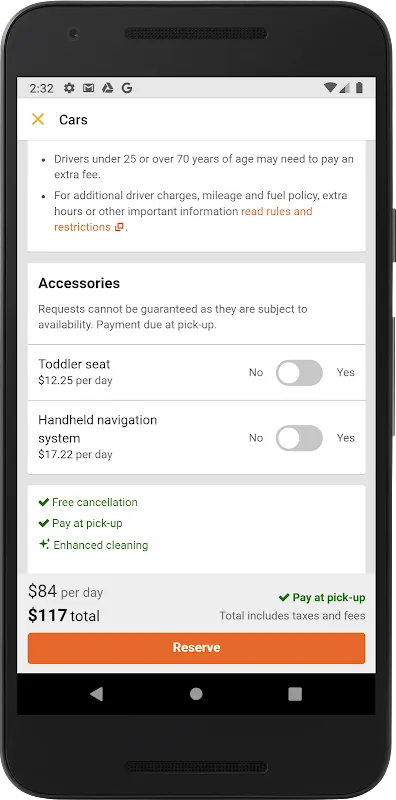This screenshot has width=396, height=800.
Task: Tap the Free cancellation checkmark item
Action: pyautogui.click(x=88, y=502)
